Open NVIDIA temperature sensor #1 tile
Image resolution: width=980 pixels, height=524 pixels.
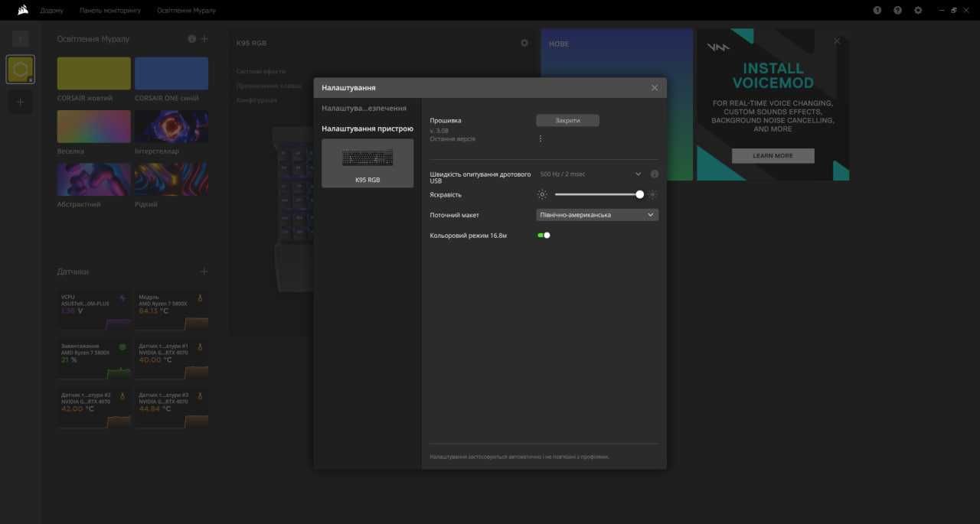(171, 359)
